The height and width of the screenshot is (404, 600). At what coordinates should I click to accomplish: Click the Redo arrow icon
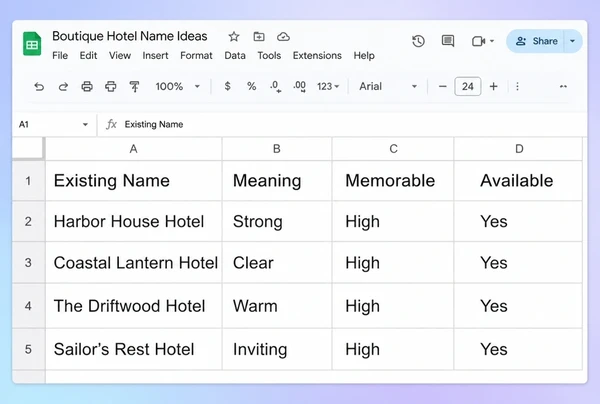(63, 86)
